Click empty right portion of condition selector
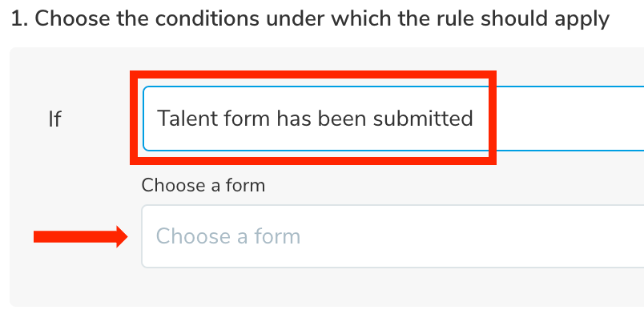The image size is (644, 314). (571, 119)
